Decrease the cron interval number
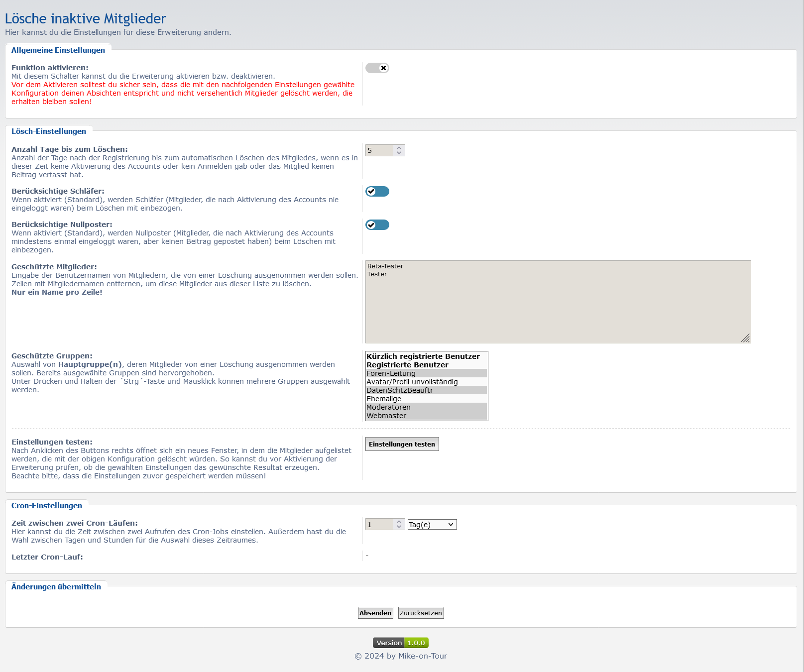The image size is (804, 672). click(x=399, y=527)
